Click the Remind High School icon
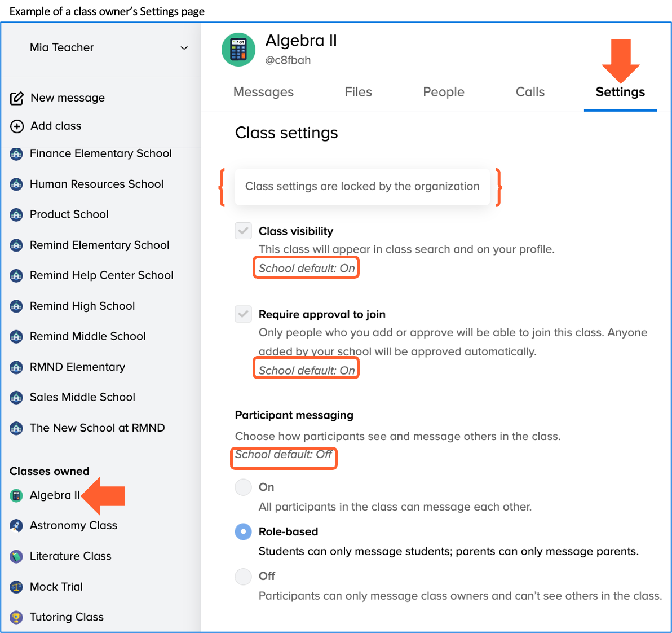This screenshot has height=633, width=672. pos(16,306)
